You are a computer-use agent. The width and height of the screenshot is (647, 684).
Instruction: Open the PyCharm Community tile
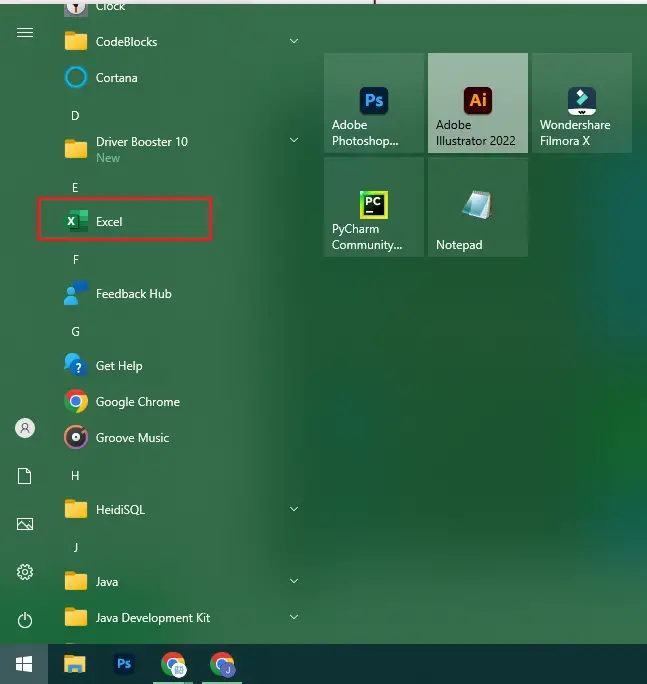tap(374, 207)
